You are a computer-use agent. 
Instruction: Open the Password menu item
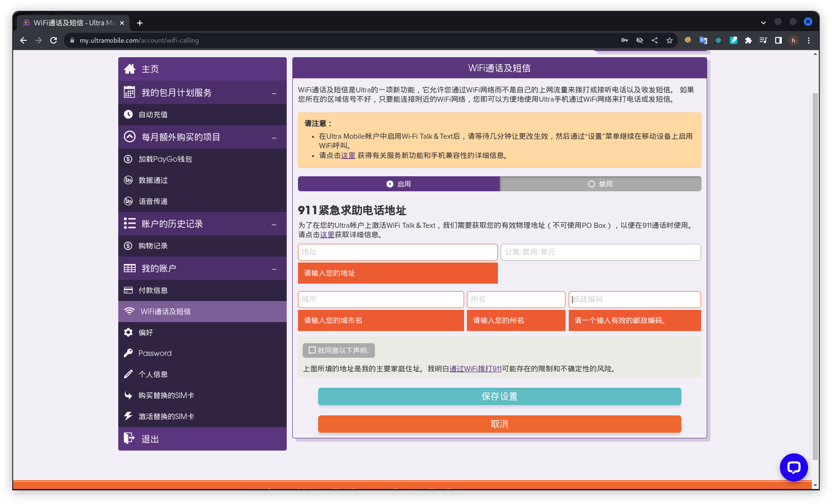tap(202, 353)
